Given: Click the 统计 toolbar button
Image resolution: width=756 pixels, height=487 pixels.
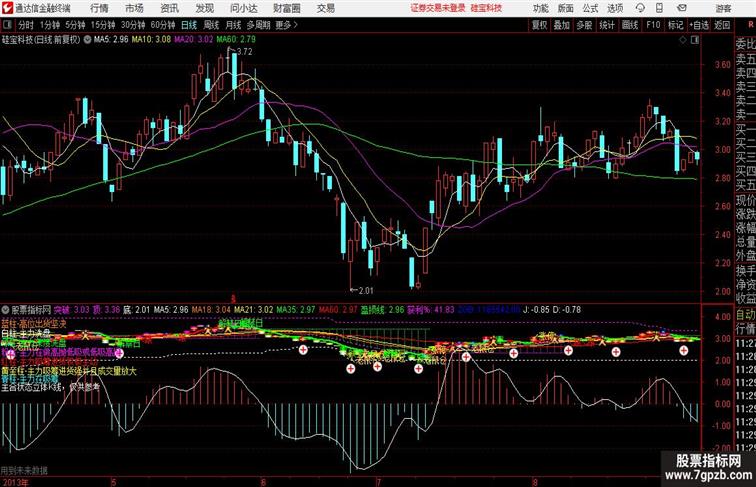Looking at the screenshot, I should pos(607,25).
